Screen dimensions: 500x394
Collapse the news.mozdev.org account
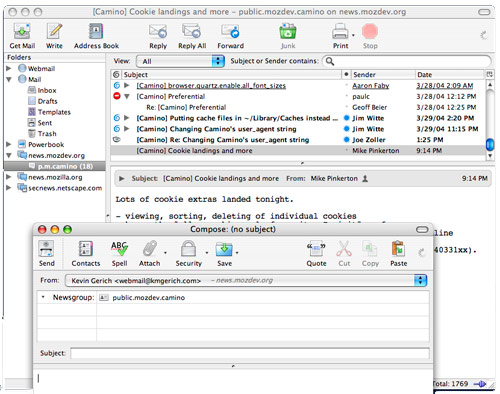[x=9, y=155]
